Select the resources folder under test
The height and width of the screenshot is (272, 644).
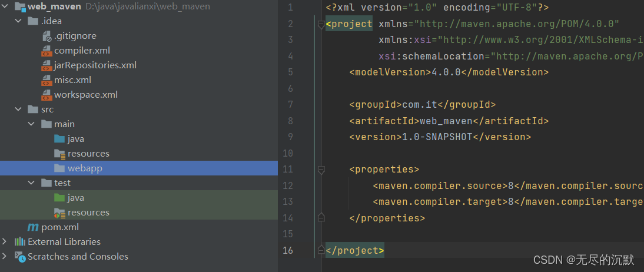tap(88, 213)
